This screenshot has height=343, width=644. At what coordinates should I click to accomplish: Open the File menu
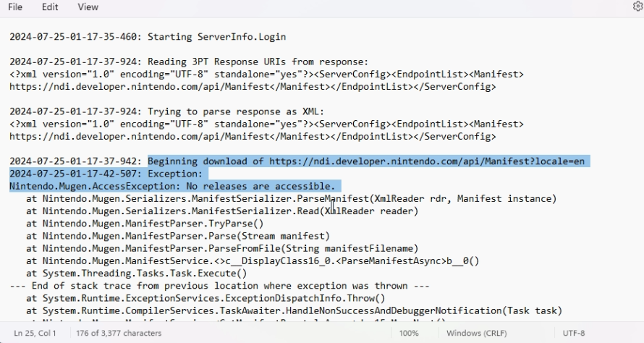pyautogui.click(x=15, y=7)
